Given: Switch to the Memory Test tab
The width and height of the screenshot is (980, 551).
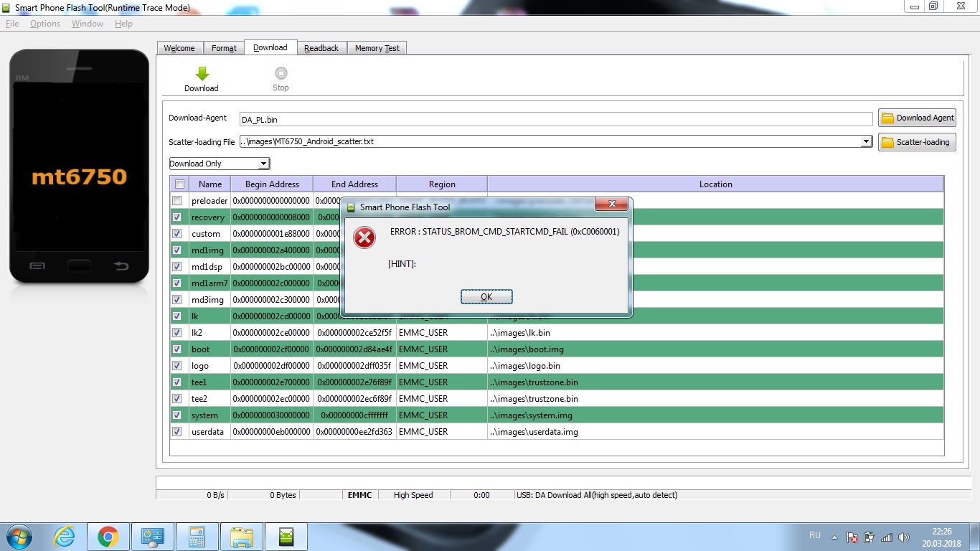Looking at the screenshot, I should pos(377,48).
